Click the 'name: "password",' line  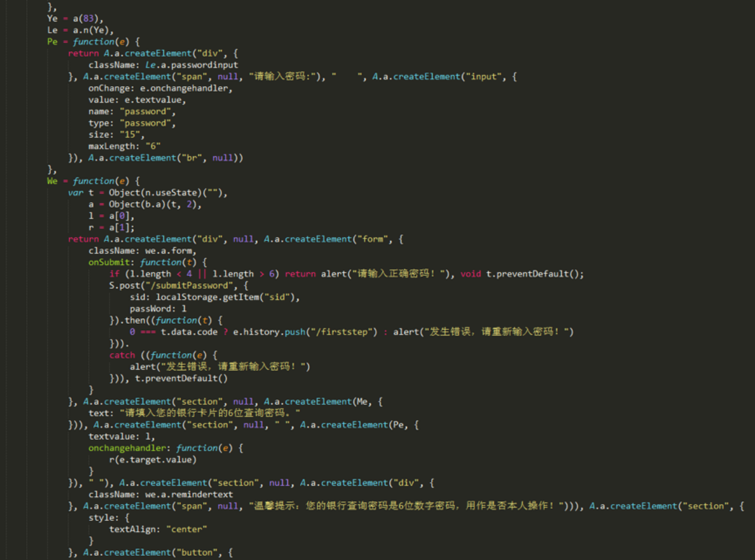tap(132, 112)
